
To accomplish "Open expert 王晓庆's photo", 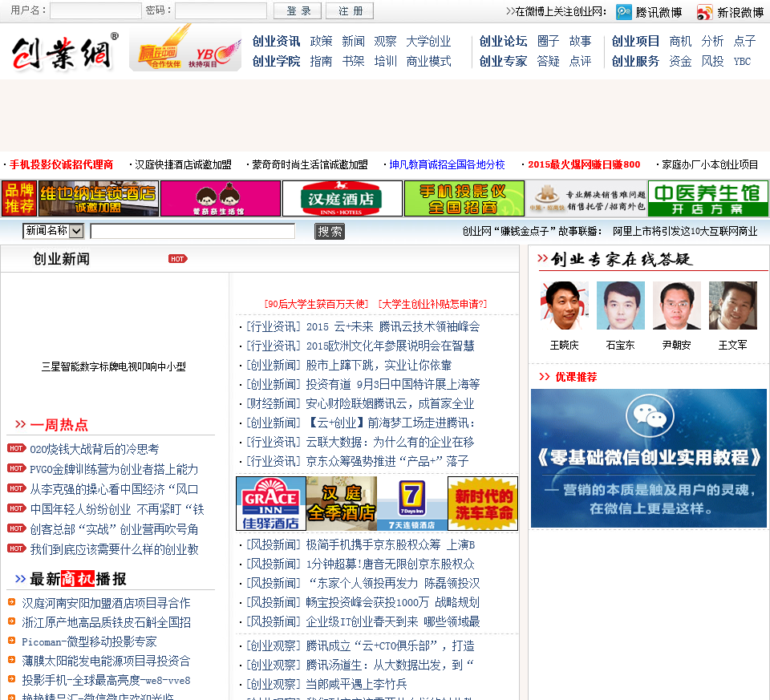I will (x=564, y=305).
